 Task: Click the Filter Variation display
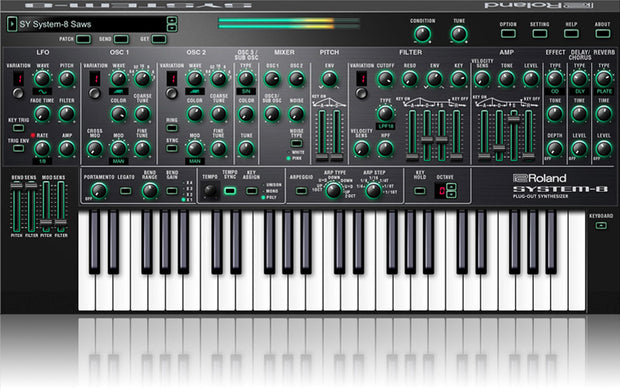pos(361,79)
